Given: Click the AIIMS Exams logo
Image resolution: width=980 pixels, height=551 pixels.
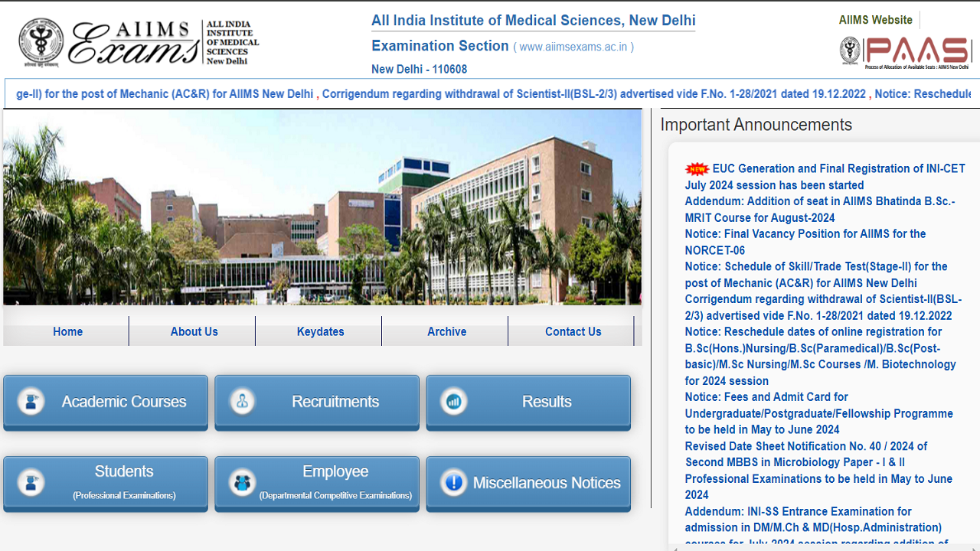Looking at the screenshot, I should click(139, 43).
